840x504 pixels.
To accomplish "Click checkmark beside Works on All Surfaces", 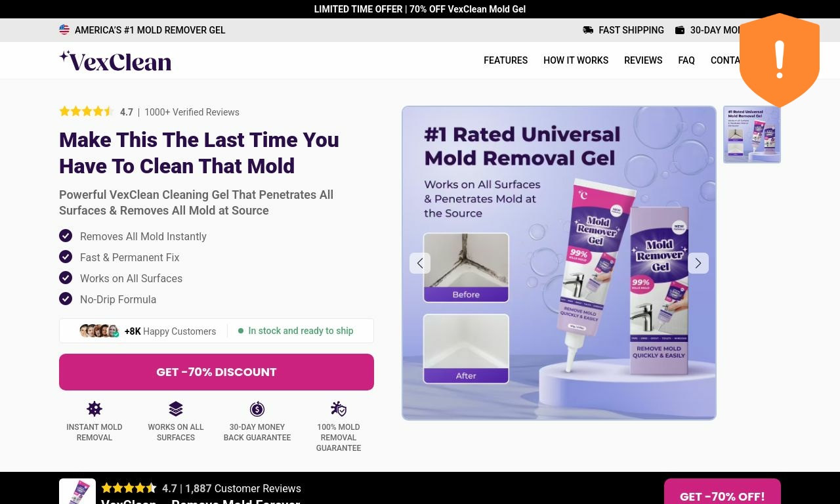I will pyautogui.click(x=66, y=278).
